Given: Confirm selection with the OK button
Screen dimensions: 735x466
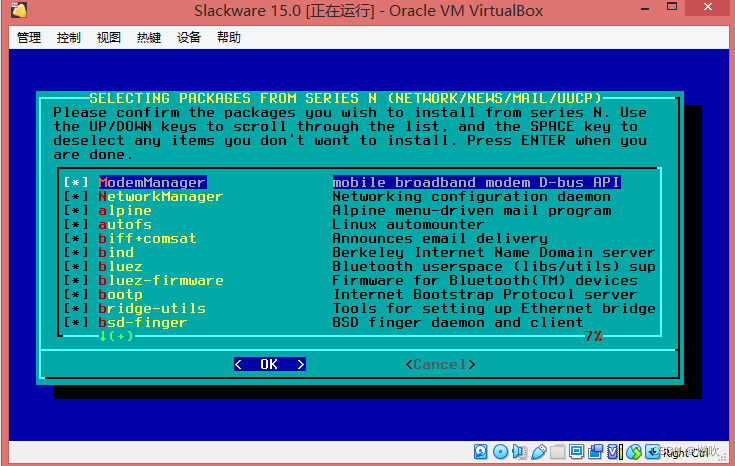Looking at the screenshot, I should (x=270, y=364).
